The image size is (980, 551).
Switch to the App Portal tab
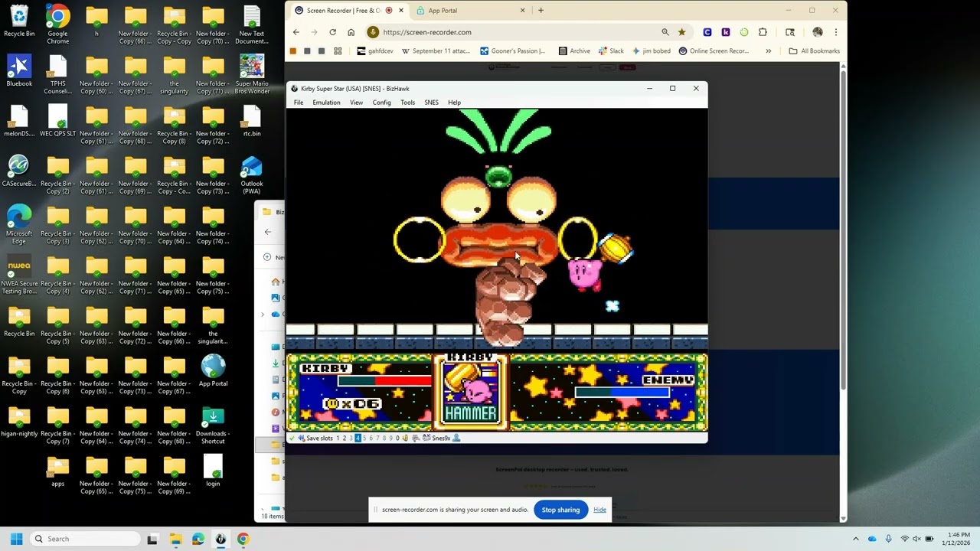coord(472,11)
